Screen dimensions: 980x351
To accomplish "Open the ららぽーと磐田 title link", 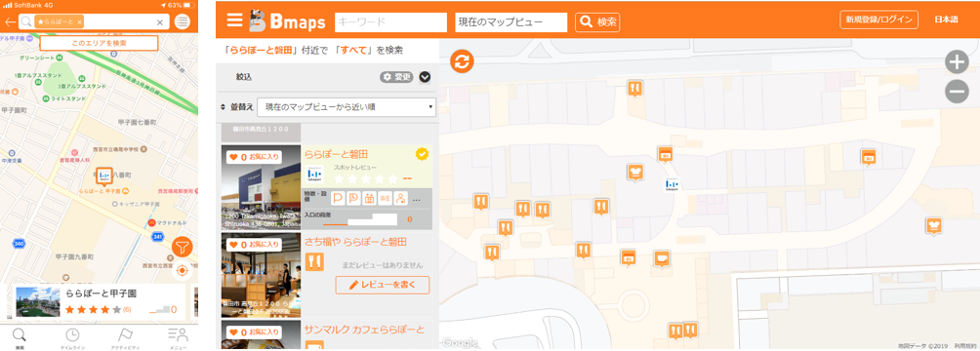I will (x=336, y=154).
